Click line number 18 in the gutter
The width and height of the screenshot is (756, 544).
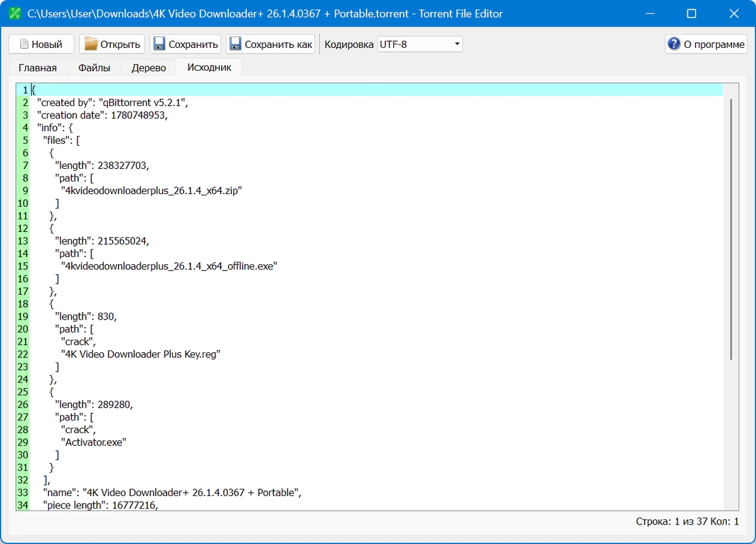pos(23,304)
